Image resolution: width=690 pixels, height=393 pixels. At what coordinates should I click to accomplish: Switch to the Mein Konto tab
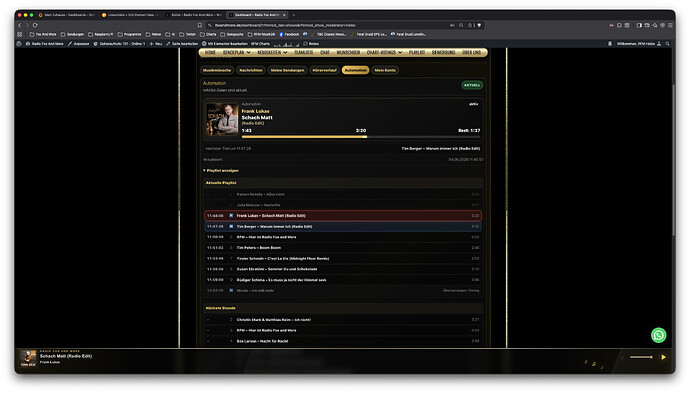click(x=385, y=70)
